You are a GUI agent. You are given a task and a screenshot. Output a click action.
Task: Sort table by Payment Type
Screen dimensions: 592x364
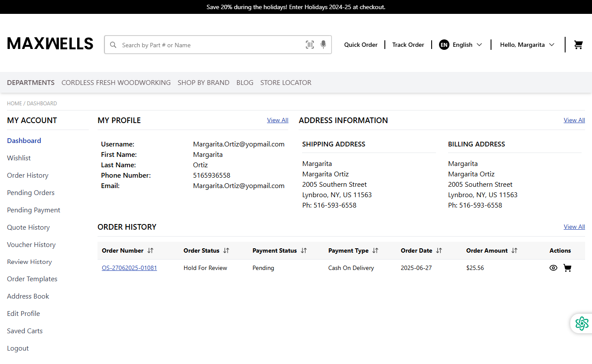pos(375,250)
